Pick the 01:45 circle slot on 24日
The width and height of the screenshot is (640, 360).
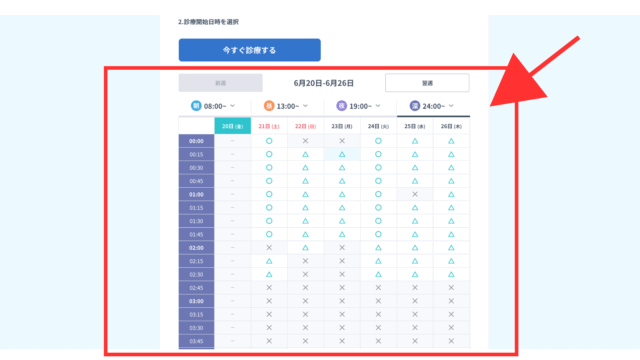pyautogui.click(x=378, y=234)
